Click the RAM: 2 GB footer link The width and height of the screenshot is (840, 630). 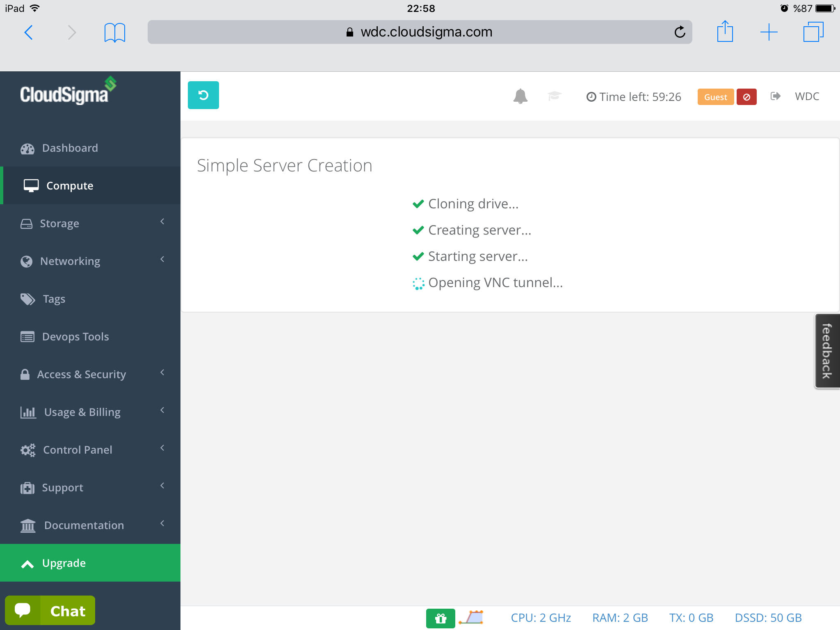pos(620,618)
